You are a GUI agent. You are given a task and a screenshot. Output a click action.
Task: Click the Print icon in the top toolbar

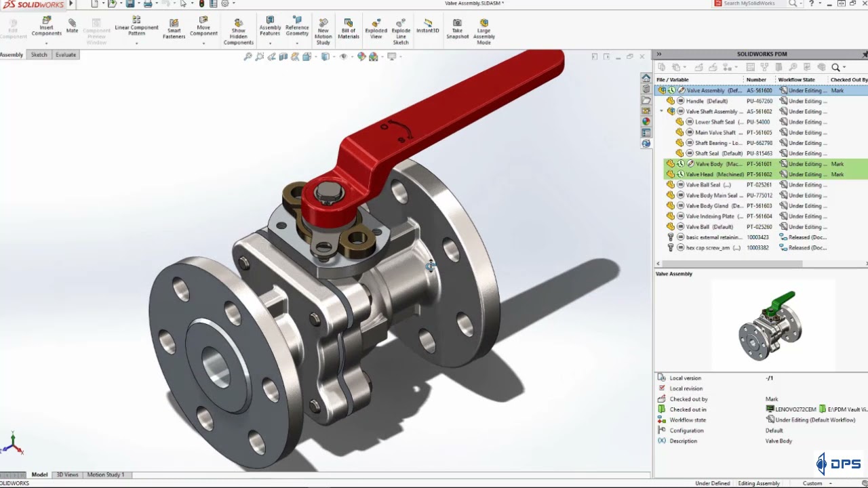pyautogui.click(x=147, y=4)
